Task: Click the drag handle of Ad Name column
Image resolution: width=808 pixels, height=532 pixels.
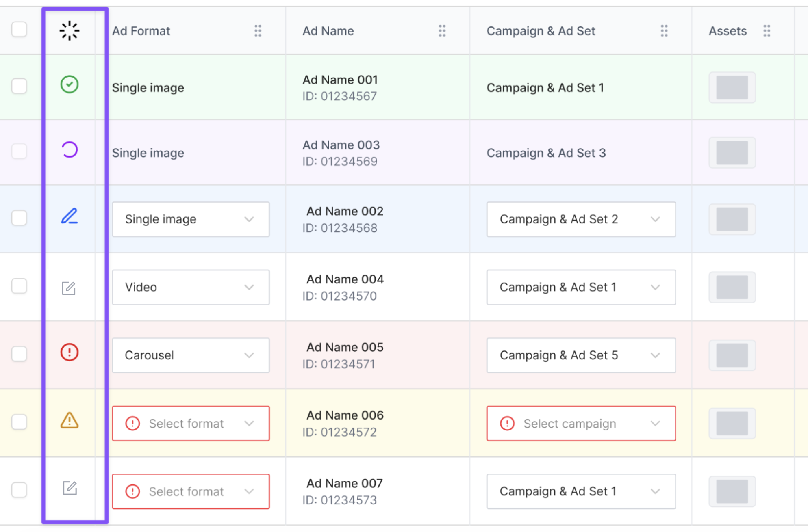Action: 442,31
